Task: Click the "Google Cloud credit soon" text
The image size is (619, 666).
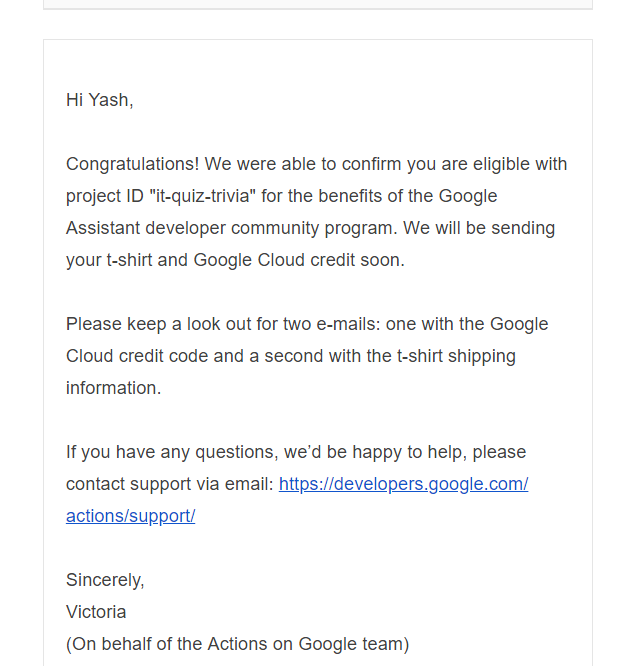Action: (297, 260)
